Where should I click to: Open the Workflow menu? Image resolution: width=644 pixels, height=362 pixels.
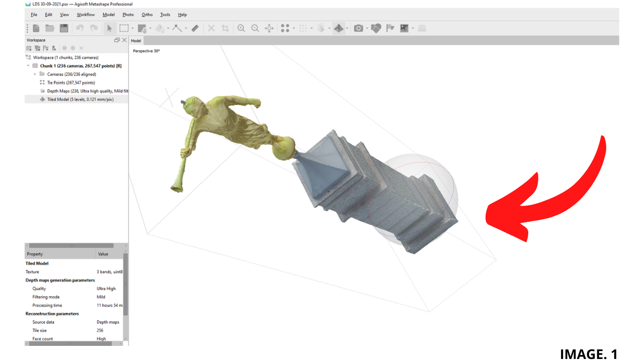[x=86, y=15]
